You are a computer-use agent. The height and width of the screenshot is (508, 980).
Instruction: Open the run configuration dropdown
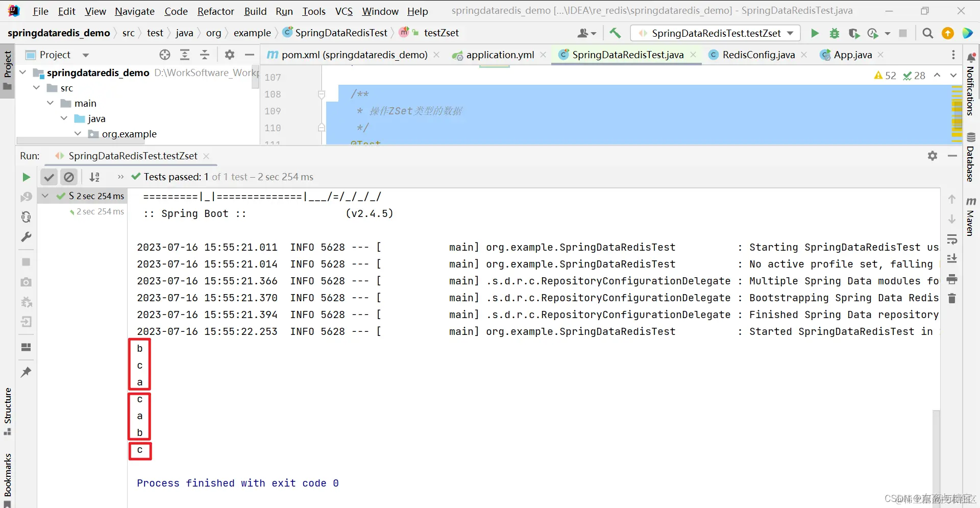[x=716, y=33]
